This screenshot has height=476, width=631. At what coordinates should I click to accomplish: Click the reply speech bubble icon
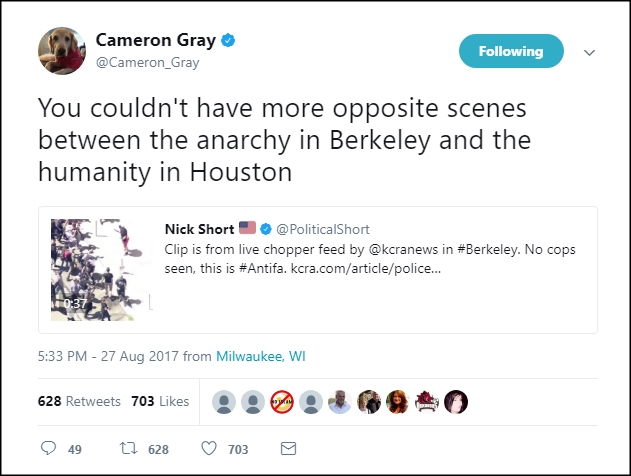pyautogui.click(x=49, y=448)
